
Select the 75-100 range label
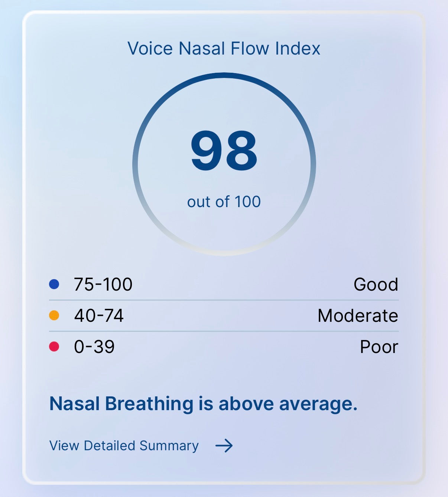[x=103, y=285]
